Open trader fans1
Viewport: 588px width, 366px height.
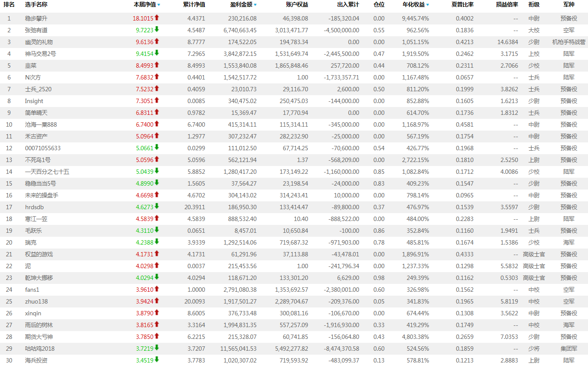(32, 290)
